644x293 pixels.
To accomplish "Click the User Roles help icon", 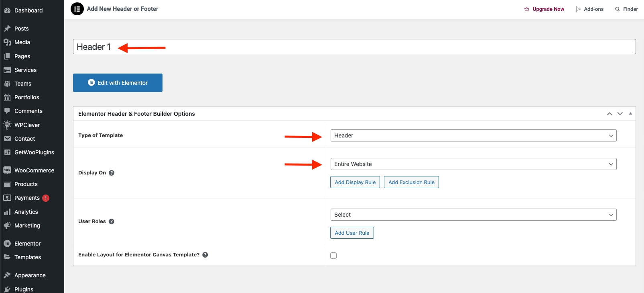I will 112,221.
